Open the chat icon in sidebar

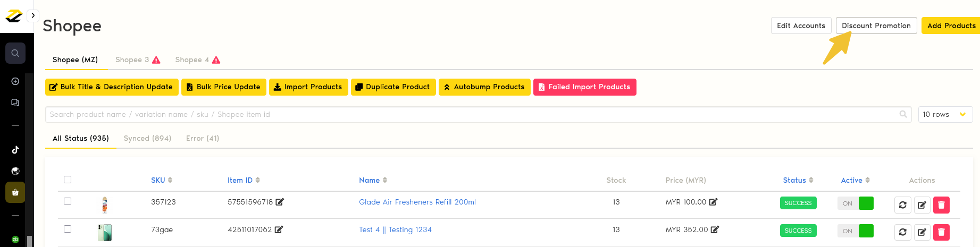tap(15, 103)
